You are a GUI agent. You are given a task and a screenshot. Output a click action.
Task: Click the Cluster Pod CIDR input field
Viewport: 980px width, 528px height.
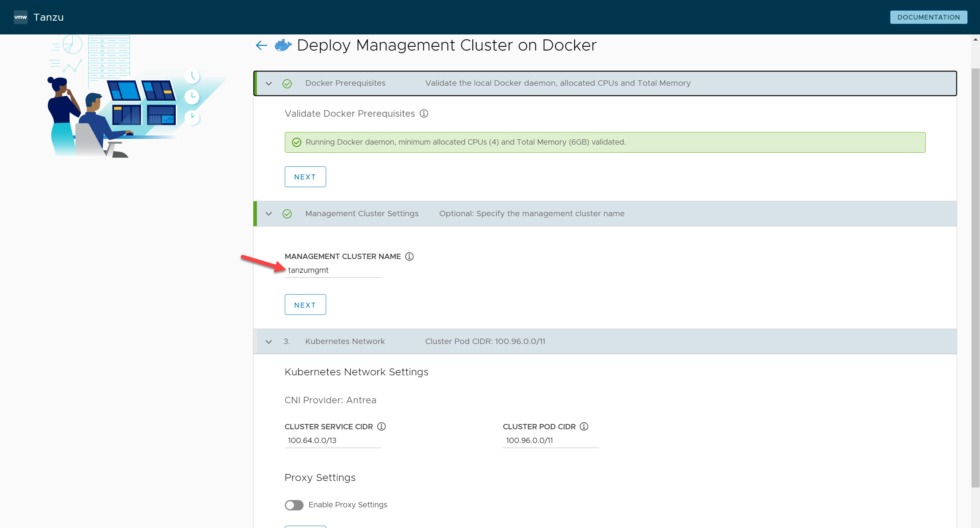point(550,440)
